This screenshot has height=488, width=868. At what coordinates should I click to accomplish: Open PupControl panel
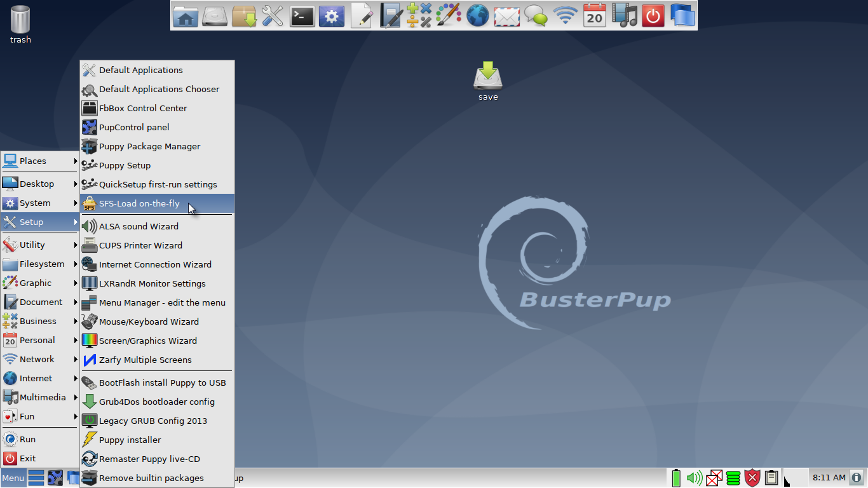point(157,127)
